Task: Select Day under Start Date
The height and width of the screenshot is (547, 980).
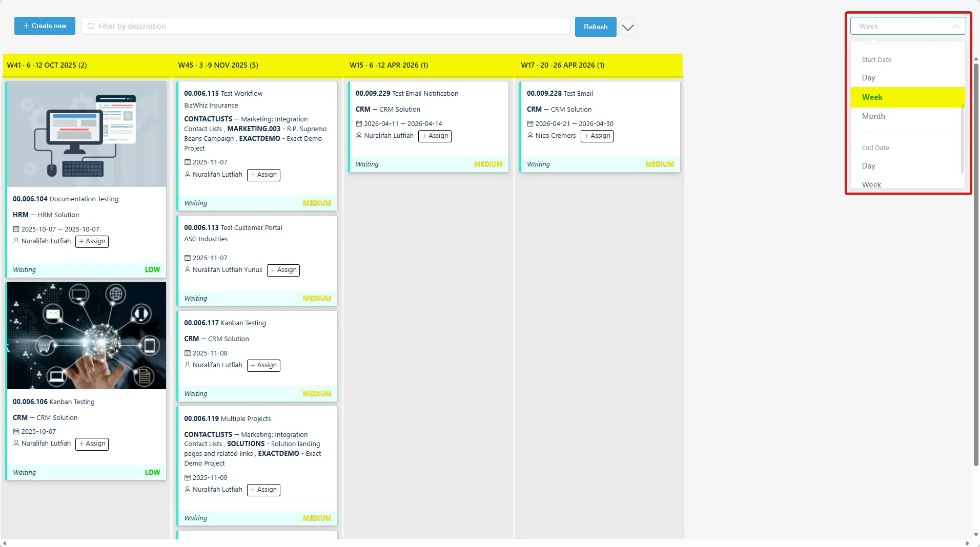Action: pyautogui.click(x=907, y=78)
